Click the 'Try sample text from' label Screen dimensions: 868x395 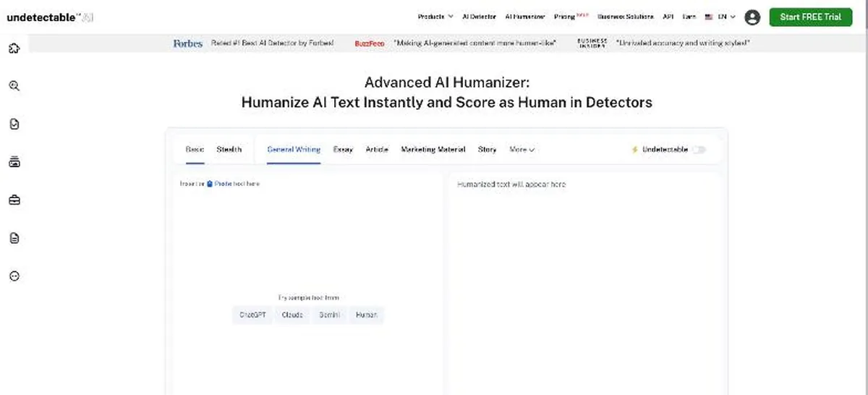pyautogui.click(x=308, y=297)
